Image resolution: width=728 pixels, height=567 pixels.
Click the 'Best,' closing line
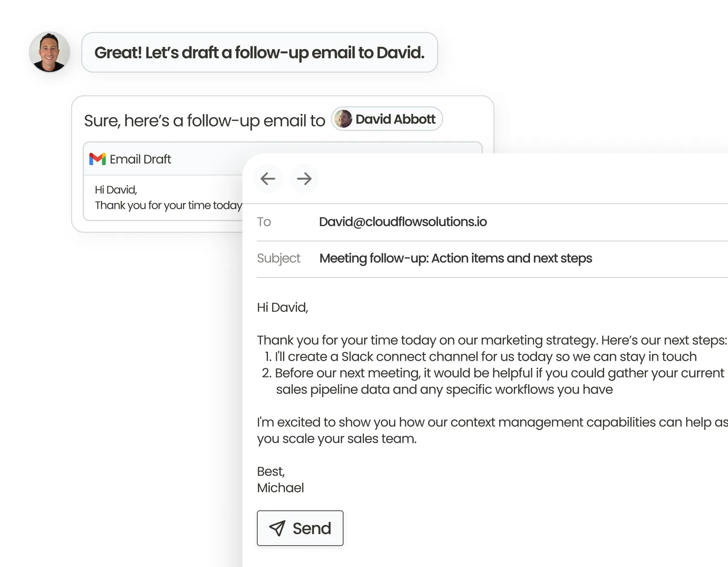pos(271,471)
